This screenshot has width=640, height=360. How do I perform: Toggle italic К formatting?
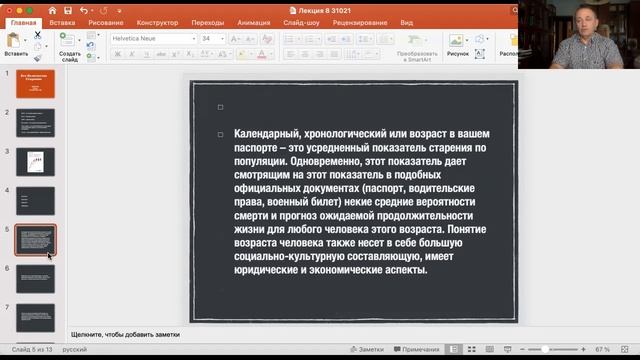tap(132, 54)
